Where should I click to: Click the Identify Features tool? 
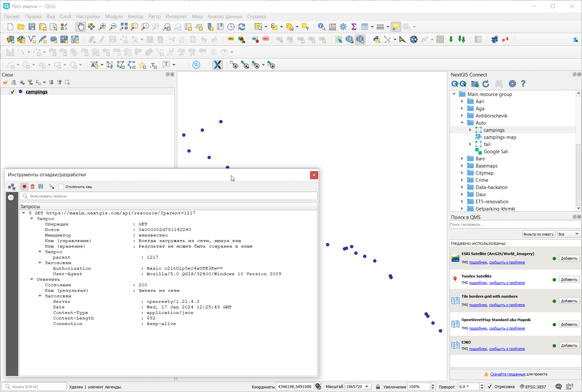321,27
